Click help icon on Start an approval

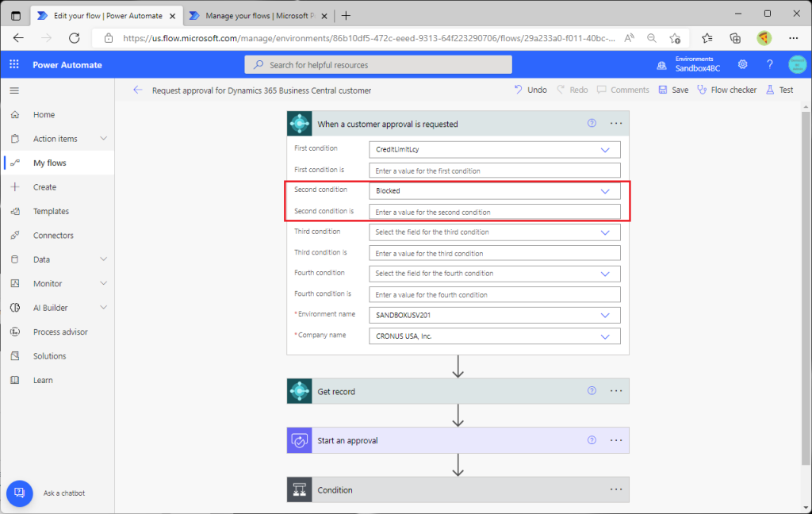coord(592,440)
